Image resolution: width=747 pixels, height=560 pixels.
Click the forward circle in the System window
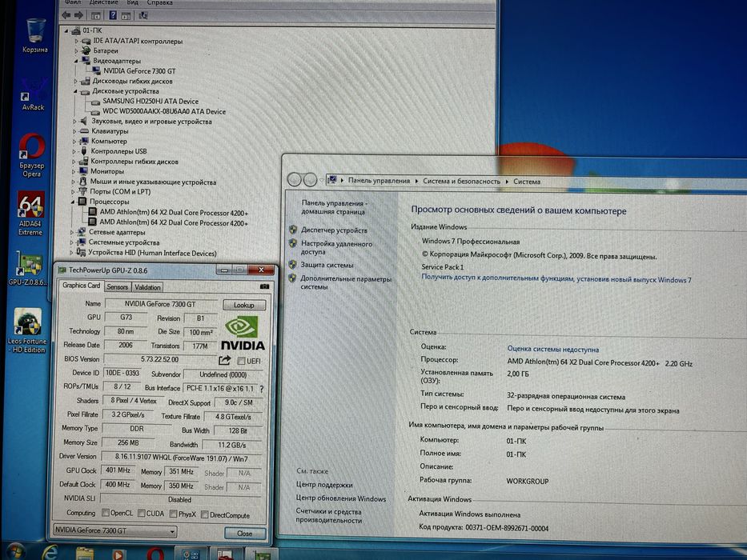click(x=310, y=180)
